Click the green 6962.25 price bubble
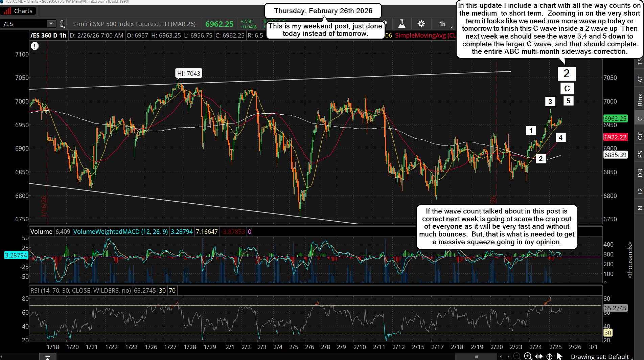 coord(615,118)
